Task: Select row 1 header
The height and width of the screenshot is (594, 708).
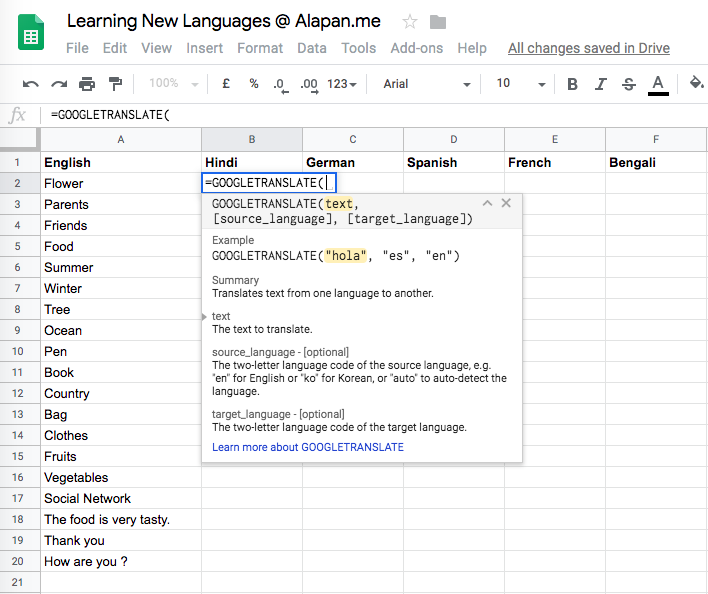Action: click(x=20, y=162)
